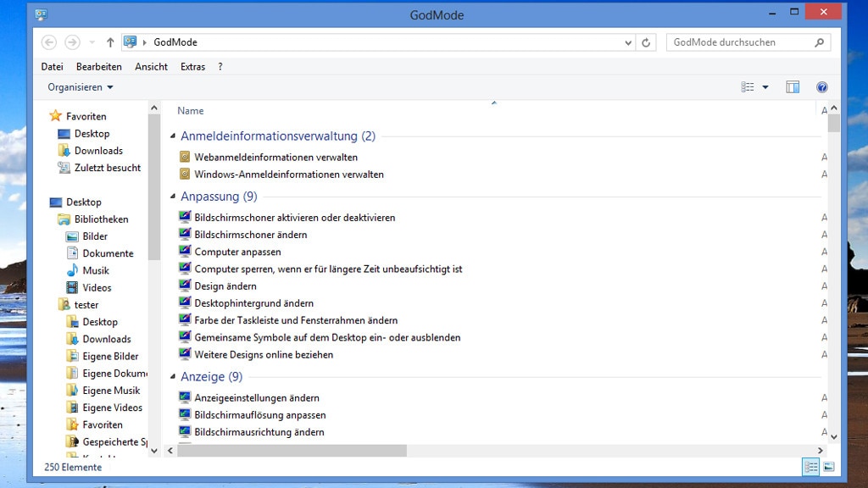The width and height of the screenshot is (868, 488).
Task: Open the Ansicht menu
Action: 151,67
